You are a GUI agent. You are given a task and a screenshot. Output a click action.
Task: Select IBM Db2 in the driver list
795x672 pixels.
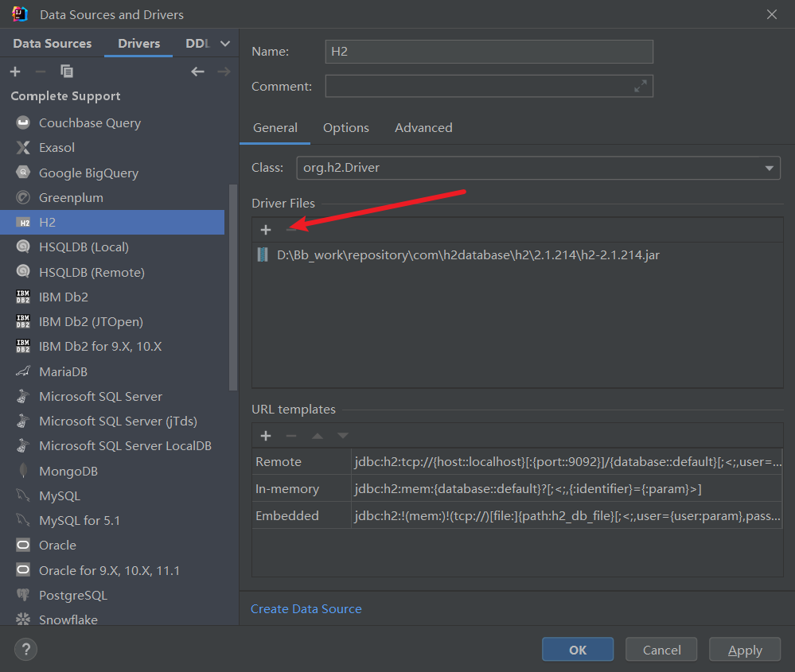[112, 297]
